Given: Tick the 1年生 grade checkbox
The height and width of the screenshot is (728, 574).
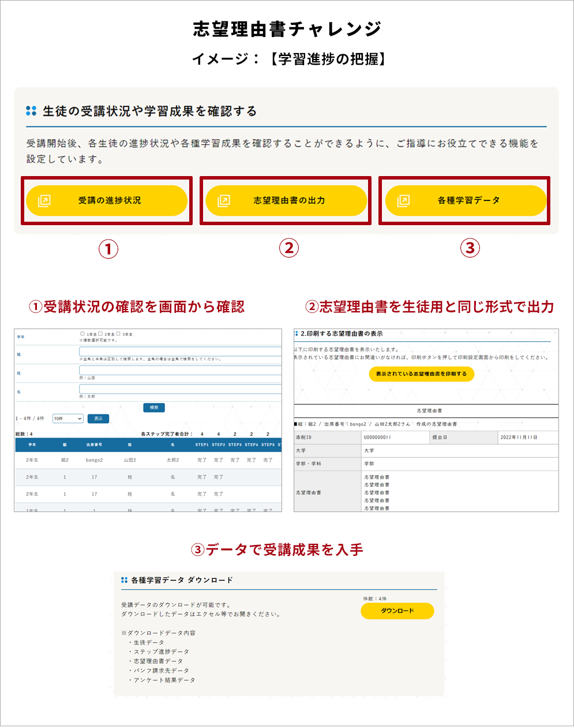Looking at the screenshot, I should click(x=82, y=334).
